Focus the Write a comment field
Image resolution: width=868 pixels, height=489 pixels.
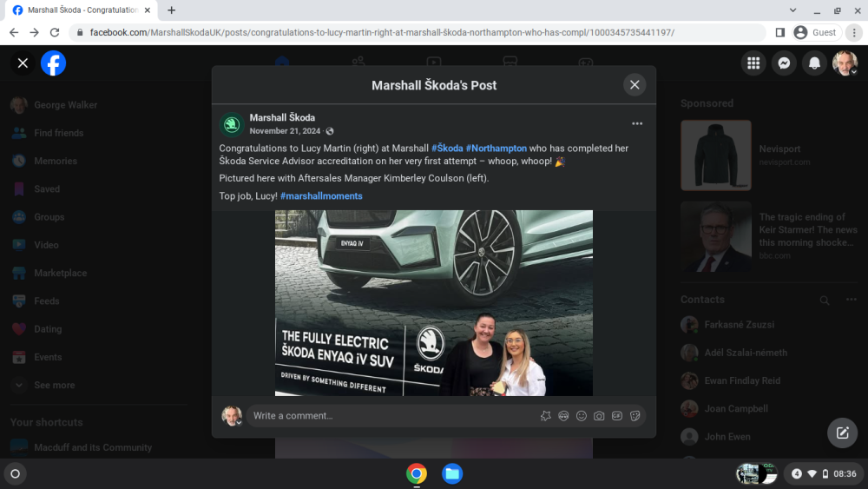(x=391, y=416)
